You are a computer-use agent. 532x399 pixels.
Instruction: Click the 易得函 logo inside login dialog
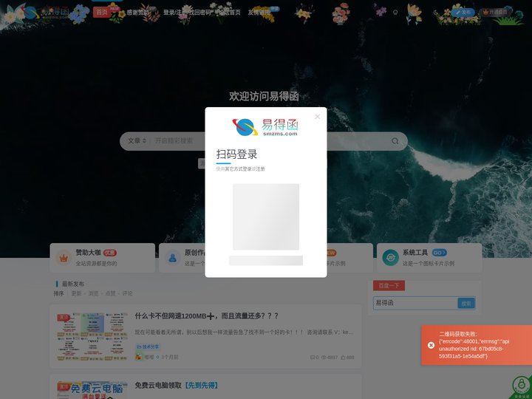pos(266,127)
